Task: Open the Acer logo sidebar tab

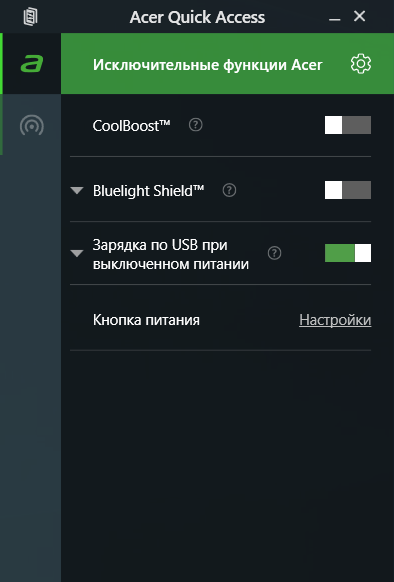Action: click(x=32, y=63)
